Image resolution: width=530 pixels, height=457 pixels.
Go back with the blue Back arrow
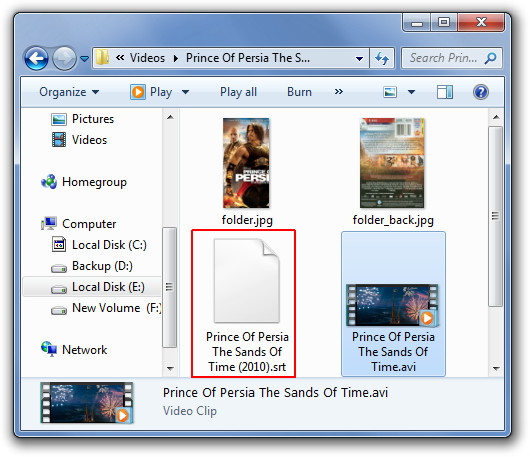pyautogui.click(x=36, y=58)
